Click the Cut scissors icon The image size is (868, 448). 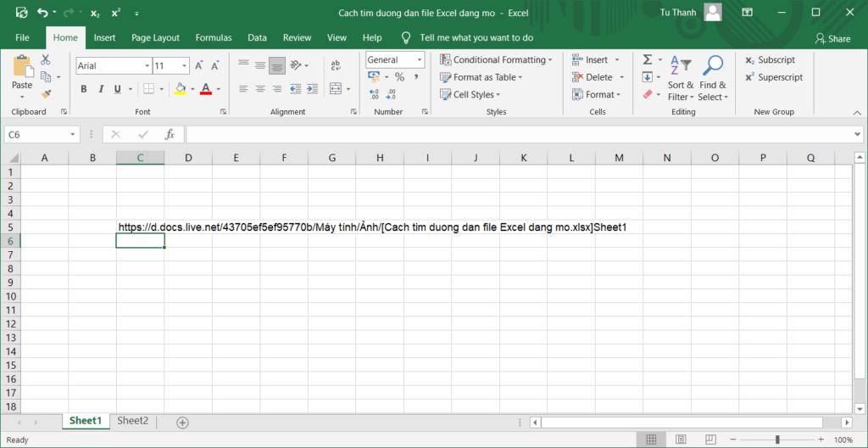(x=46, y=60)
